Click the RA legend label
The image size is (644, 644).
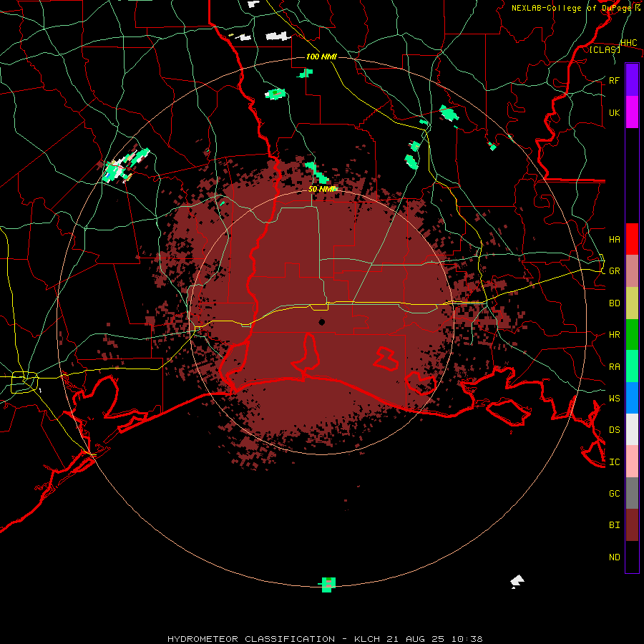click(614, 367)
